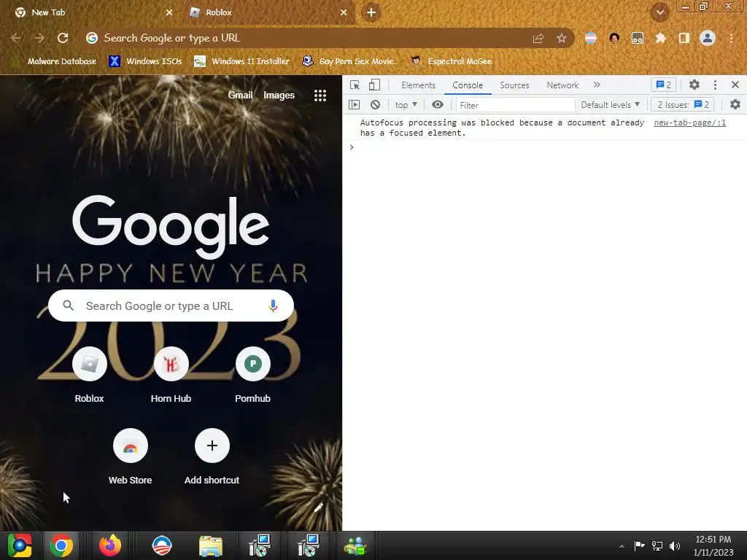Viewport: 747px width, 560px height.
Task: Open DevTools settings gear icon
Action: point(694,85)
